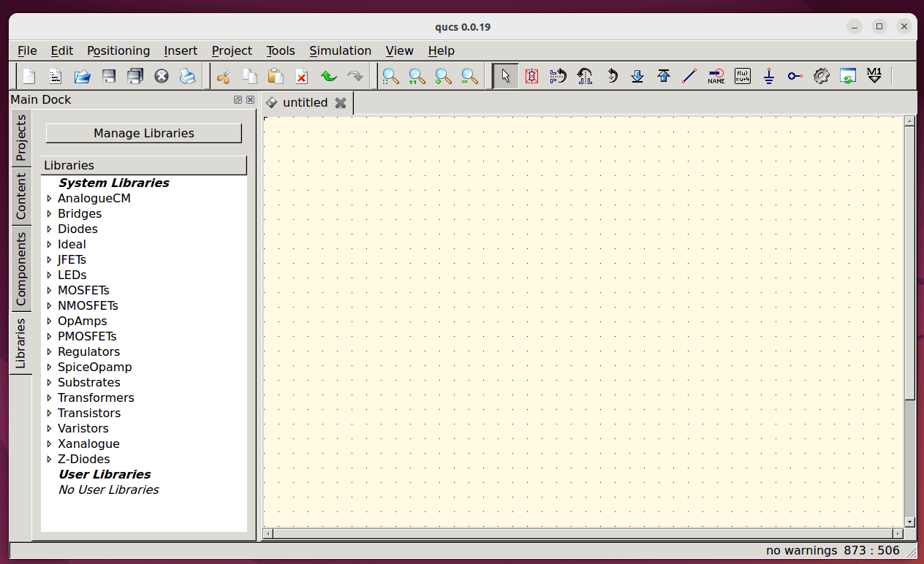
Task: Click the Undo green arrow
Action: click(329, 76)
